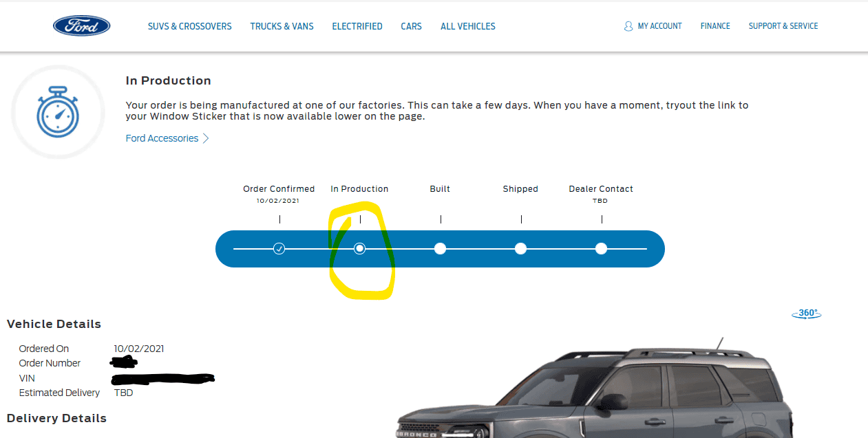Open the SUVs & Crossovers menu
This screenshot has height=438, width=868.
tap(189, 26)
